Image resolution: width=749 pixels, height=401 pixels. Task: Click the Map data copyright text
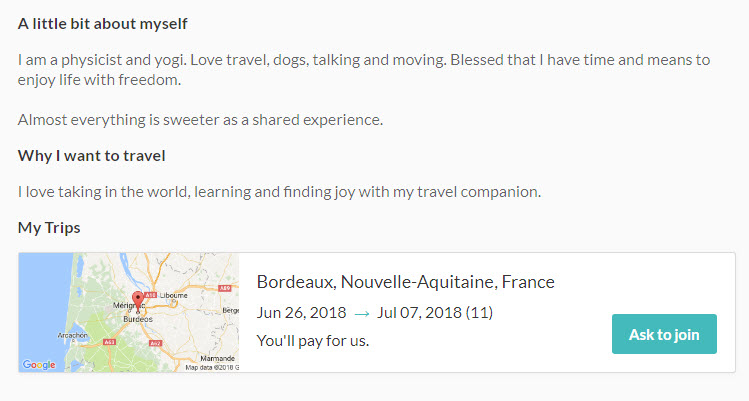coord(212,368)
